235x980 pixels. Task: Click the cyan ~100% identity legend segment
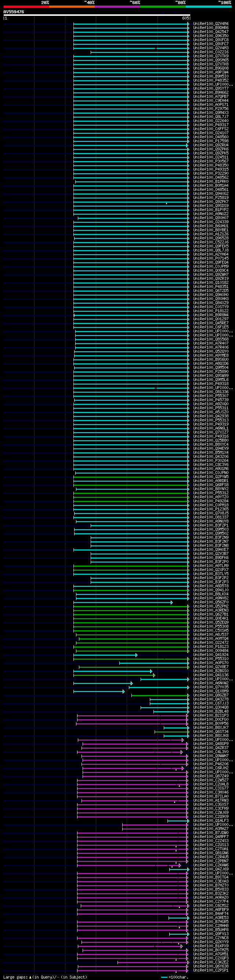[x=209, y=7]
